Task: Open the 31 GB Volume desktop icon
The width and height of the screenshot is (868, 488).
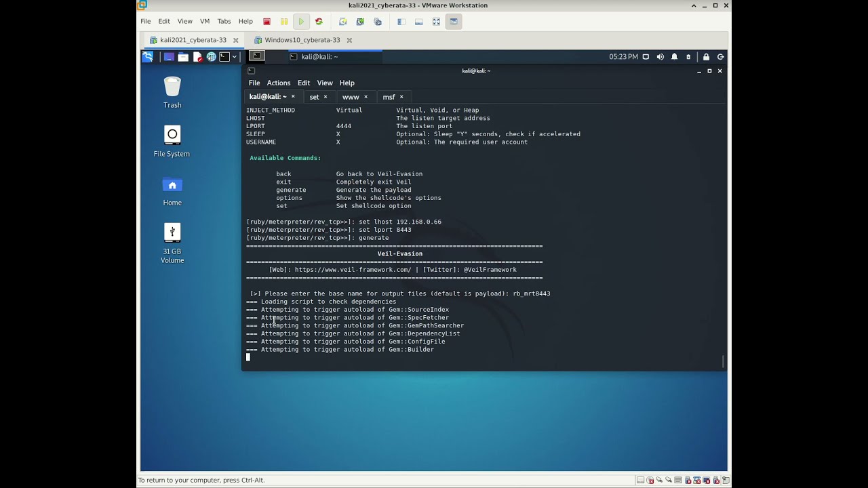Action: pyautogui.click(x=172, y=244)
